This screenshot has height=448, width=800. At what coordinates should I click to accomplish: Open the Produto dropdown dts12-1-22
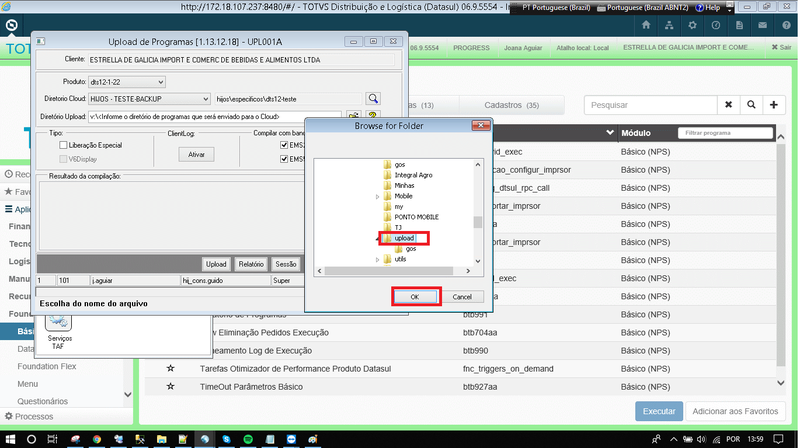[127, 82]
